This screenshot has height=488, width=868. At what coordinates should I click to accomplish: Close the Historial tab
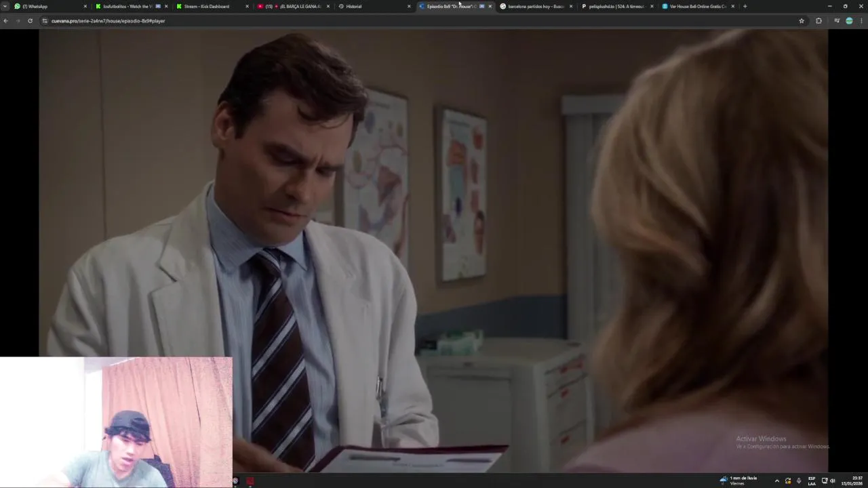pos(409,6)
